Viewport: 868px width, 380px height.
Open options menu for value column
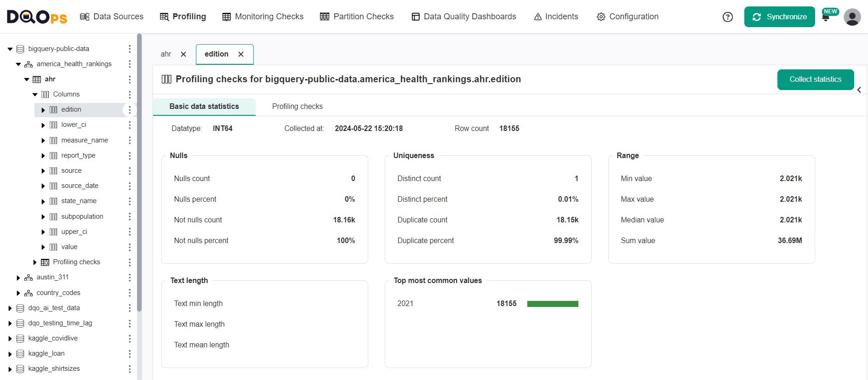[x=130, y=247]
